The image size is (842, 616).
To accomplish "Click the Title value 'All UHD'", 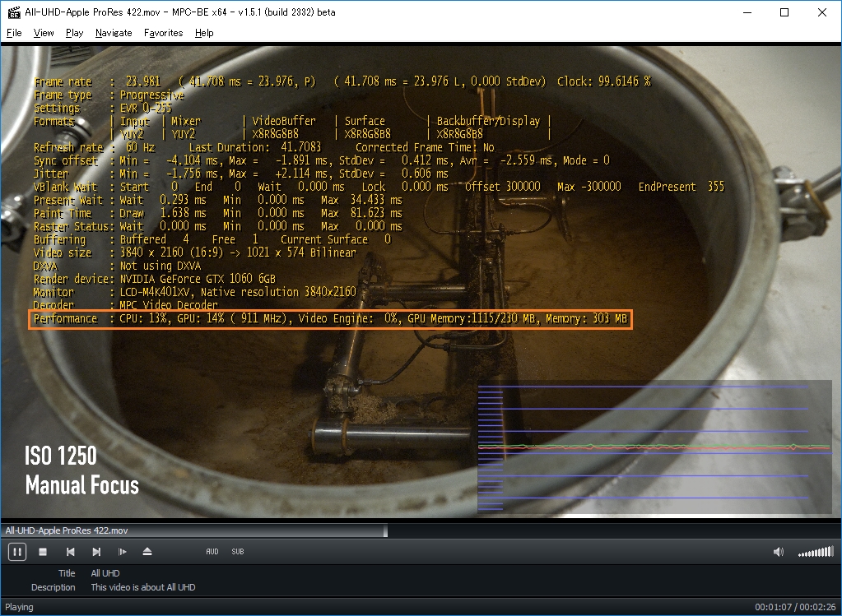I will (x=105, y=573).
